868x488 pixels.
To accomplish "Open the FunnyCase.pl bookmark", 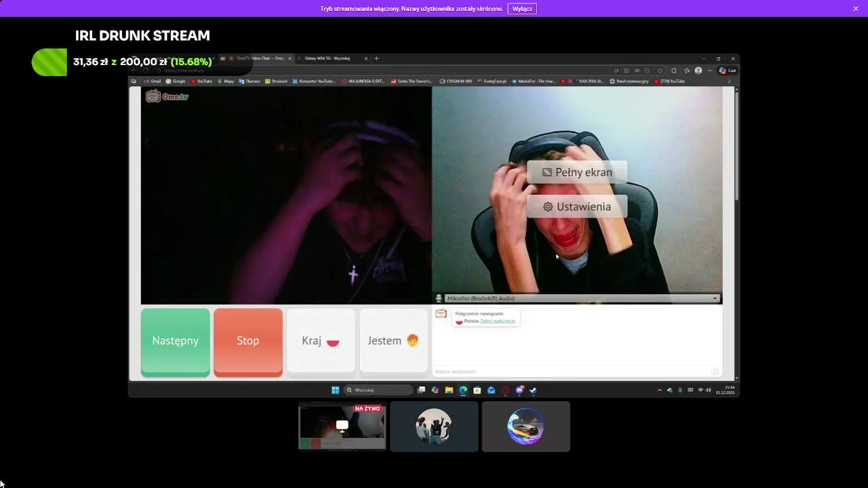I will [492, 81].
